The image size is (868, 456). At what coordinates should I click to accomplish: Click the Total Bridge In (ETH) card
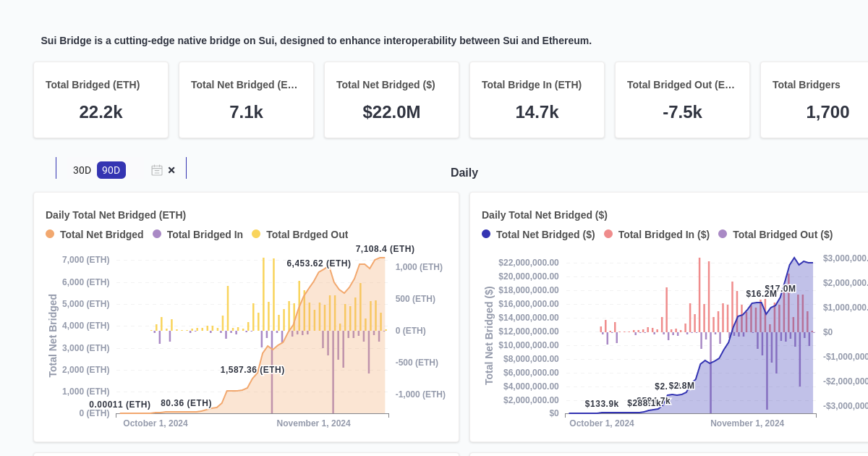point(537,99)
